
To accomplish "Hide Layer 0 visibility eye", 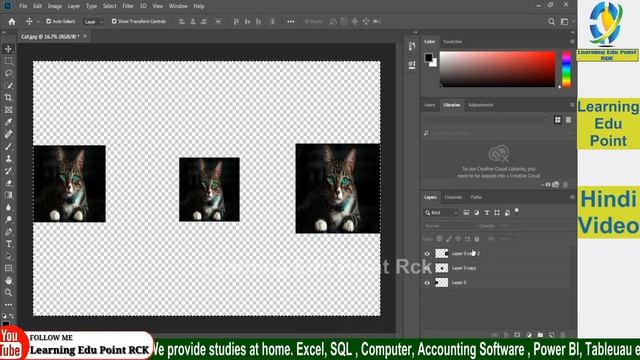I will coord(427,282).
